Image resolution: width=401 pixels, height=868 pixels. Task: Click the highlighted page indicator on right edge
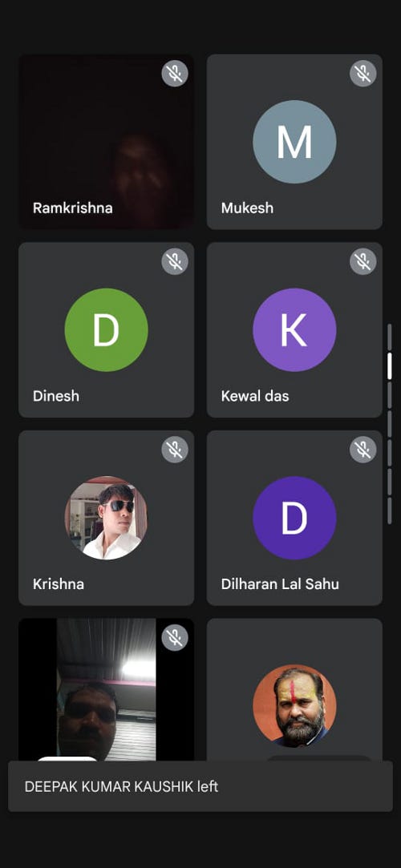point(389,366)
